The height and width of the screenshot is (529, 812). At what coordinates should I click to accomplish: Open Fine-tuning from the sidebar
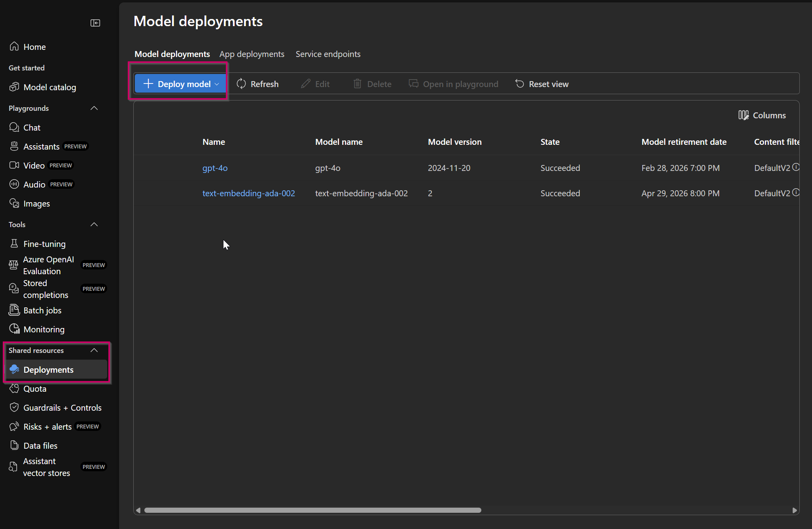coord(44,244)
